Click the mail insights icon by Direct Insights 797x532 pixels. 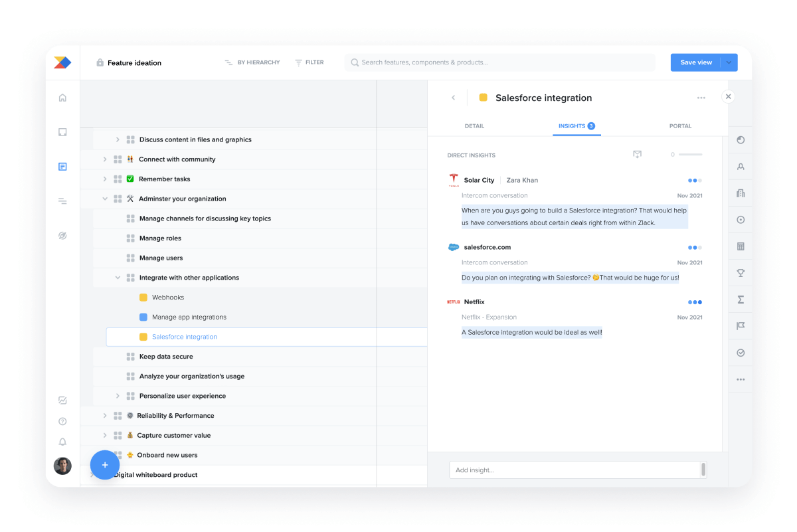tap(637, 155)
